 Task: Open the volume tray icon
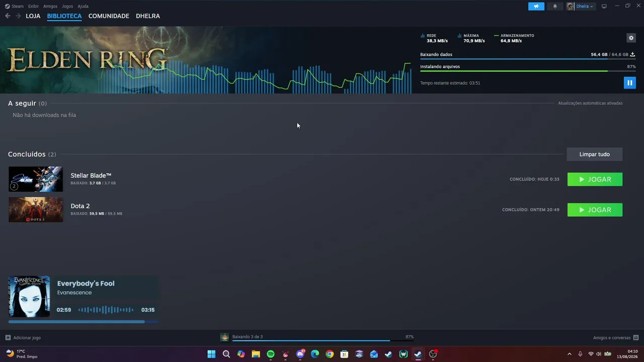(599, 354)
